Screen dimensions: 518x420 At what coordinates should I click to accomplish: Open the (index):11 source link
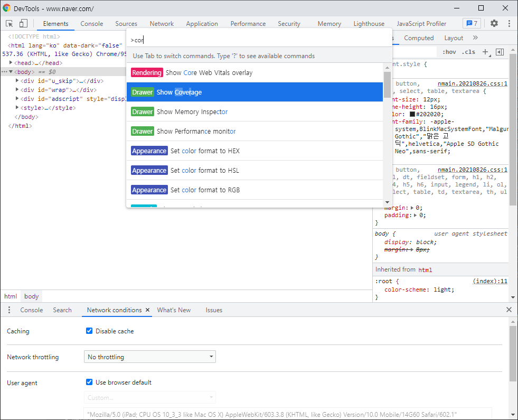pyautogui.click(x=490, y=281)
